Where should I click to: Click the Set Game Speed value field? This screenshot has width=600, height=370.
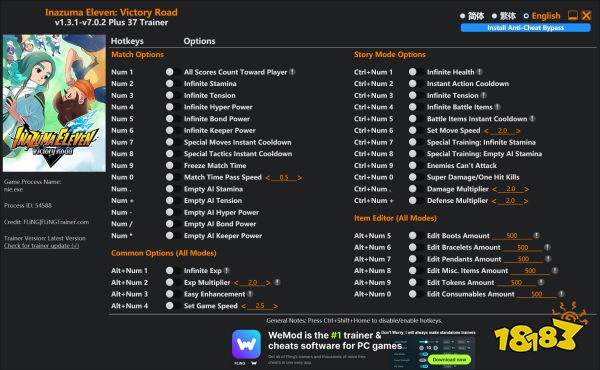(260, 306)
